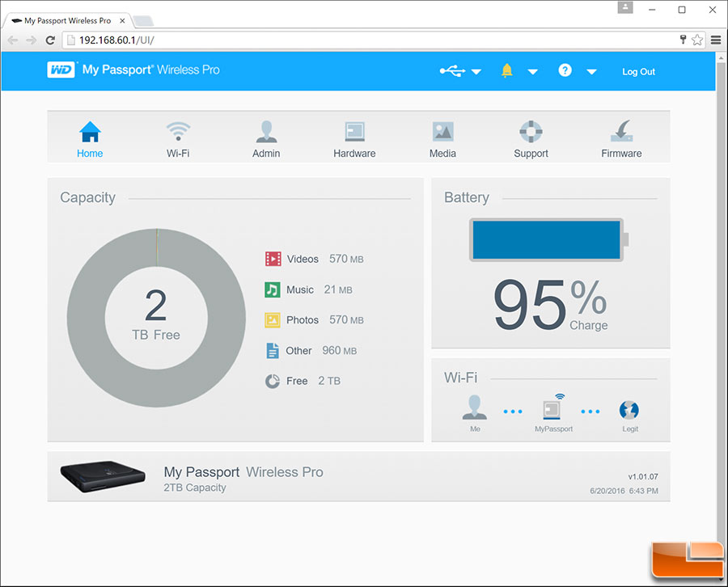The width and height of the screenshot is (728, 587).
Task: Click the "21 MB" Music value
Action: tap(338, 289)
